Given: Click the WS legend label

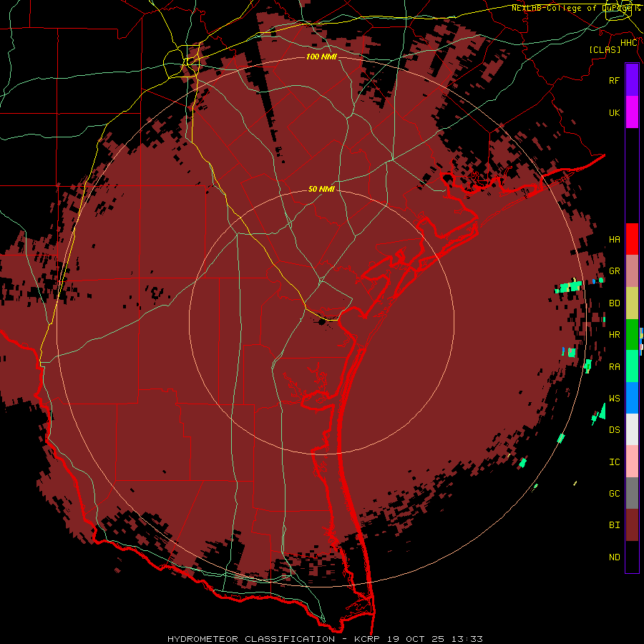Looking at the screenshot, I should click(614, 398).
